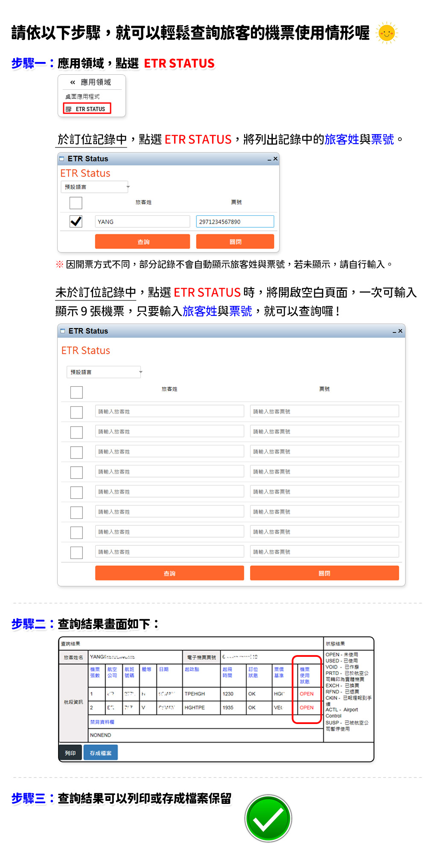438x868 pixels.
Task: Click the 票號 column header in the blank window
Action: (324, 389)
